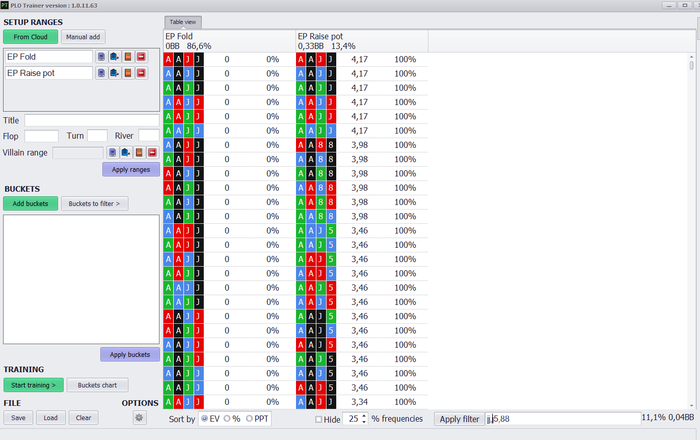The width and height of the screenshot is (700, 440).
Task: Focus the EP Raise pot range name field
Action: click(x=49, y=73)
